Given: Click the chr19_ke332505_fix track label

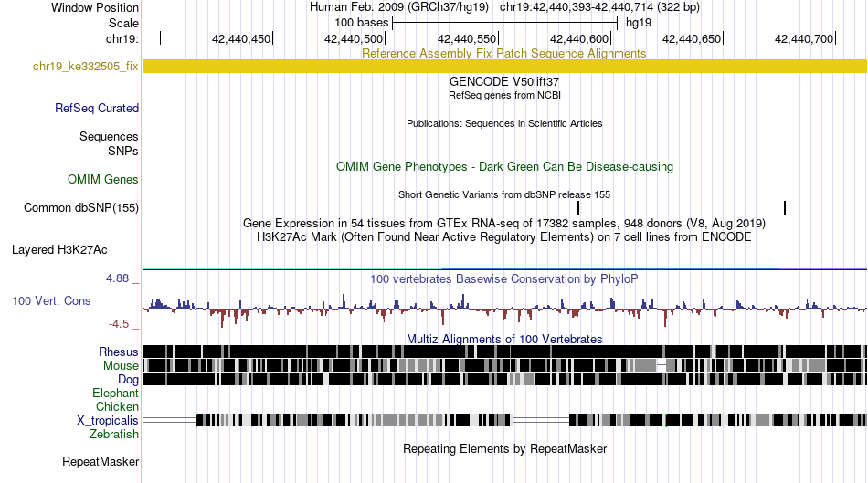Looking at the screenshot, I should point(85,67).
